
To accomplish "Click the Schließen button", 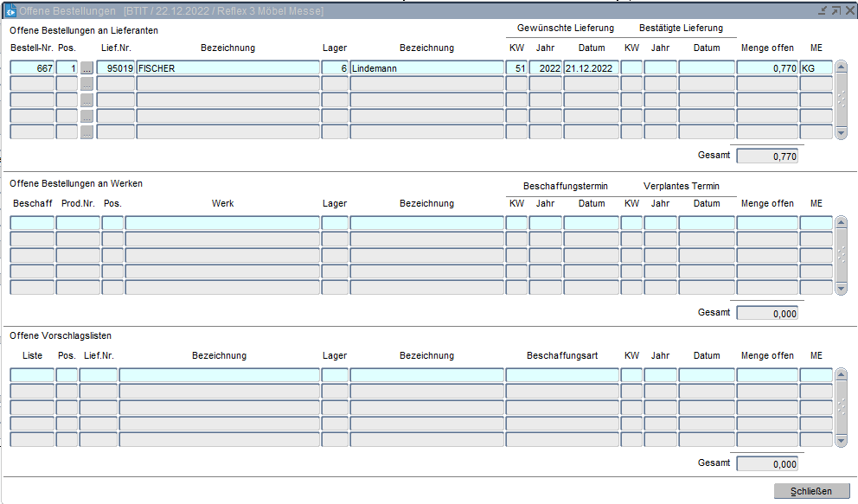I will [810, 491].
